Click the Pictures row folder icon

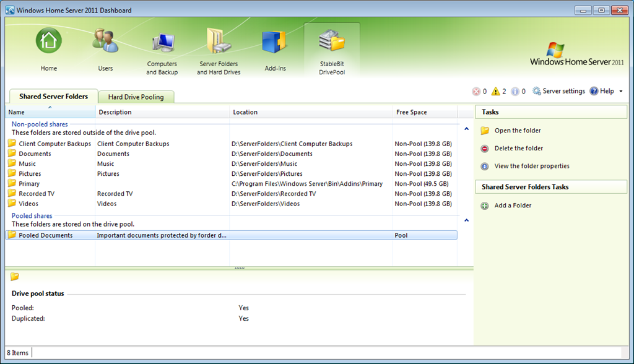[12, 173]
